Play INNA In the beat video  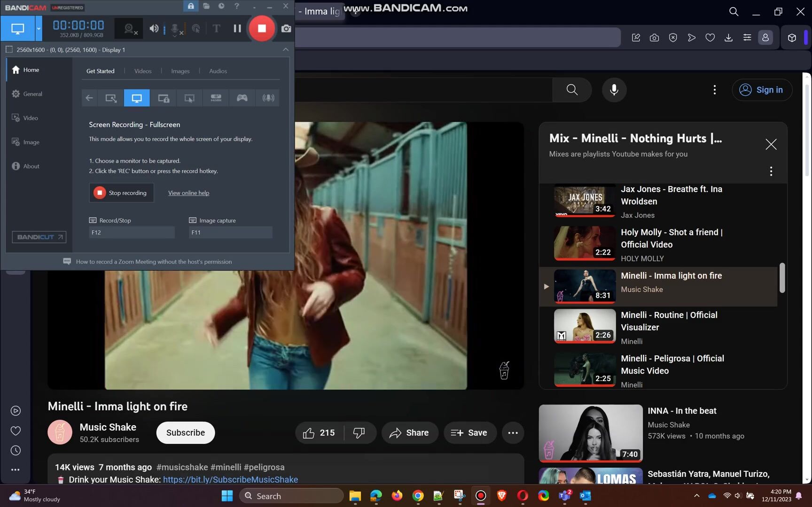591,433
